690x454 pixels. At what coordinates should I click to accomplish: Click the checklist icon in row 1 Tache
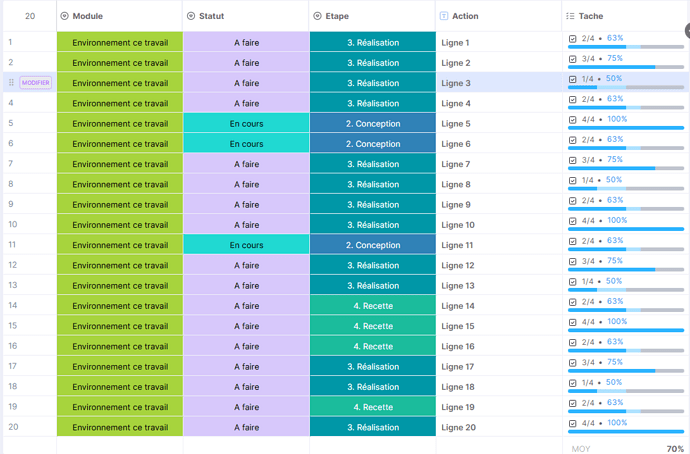[x=572, y=39]
